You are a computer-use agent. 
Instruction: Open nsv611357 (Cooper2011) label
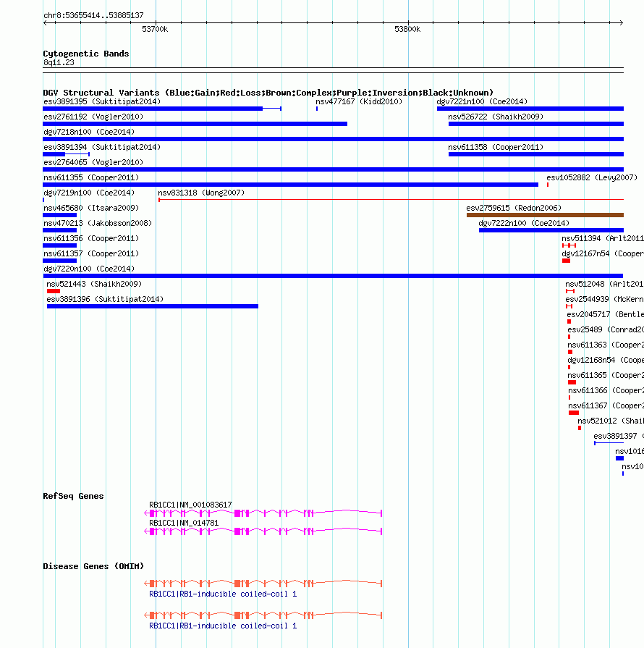click(91, 253)
